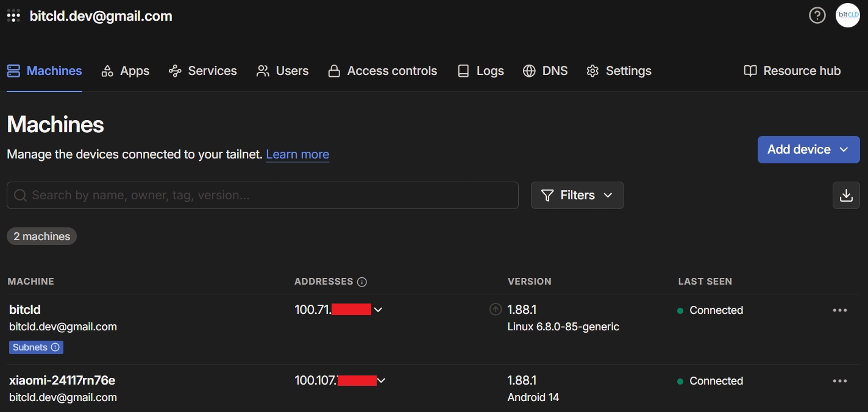
Task: Open the help question mark icon
Action: [x=817, y=15]
